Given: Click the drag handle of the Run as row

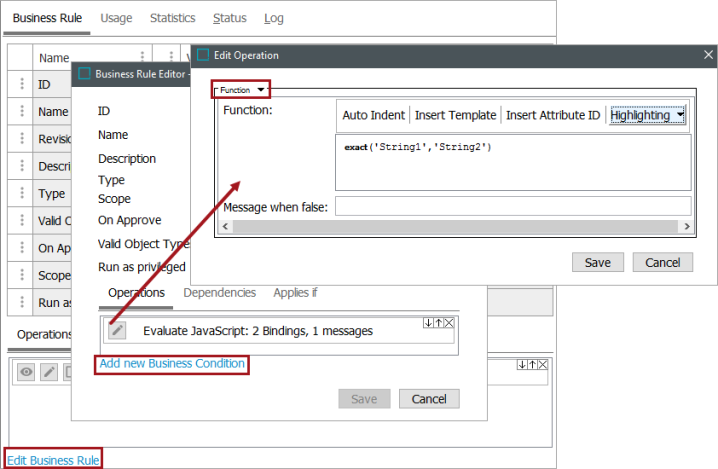Looking at the screenshot, I should tap(22, 302).
